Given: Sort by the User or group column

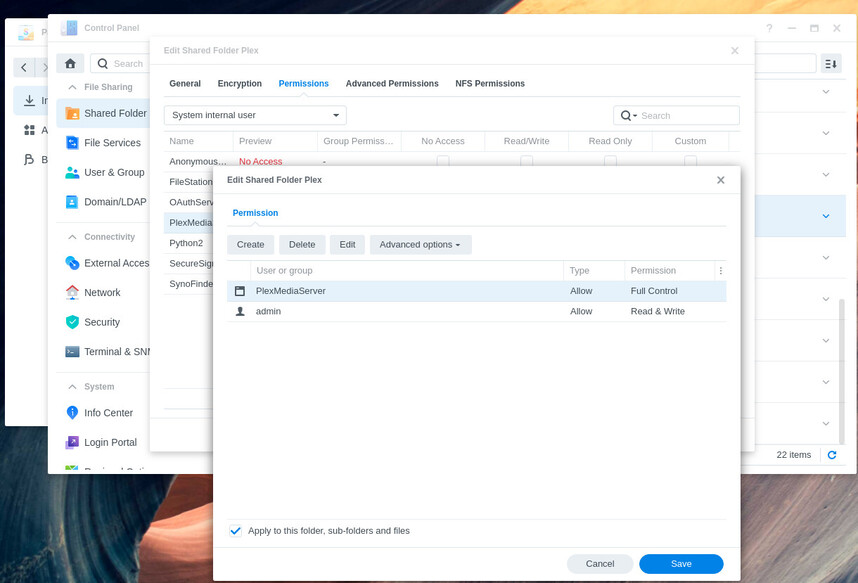Looking at the screenshot, I should (x=407, y=270).
